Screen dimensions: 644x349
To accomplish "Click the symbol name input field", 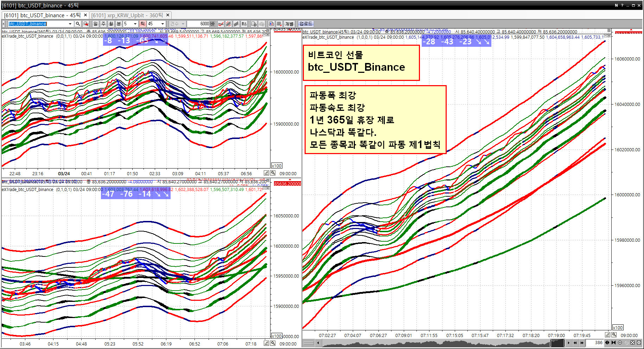I will coord(38,24).
